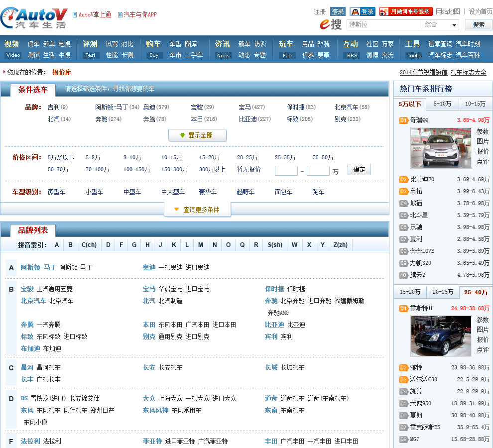Click the Test label under 评测
The image size is (493, 448).
coord(90,55)
